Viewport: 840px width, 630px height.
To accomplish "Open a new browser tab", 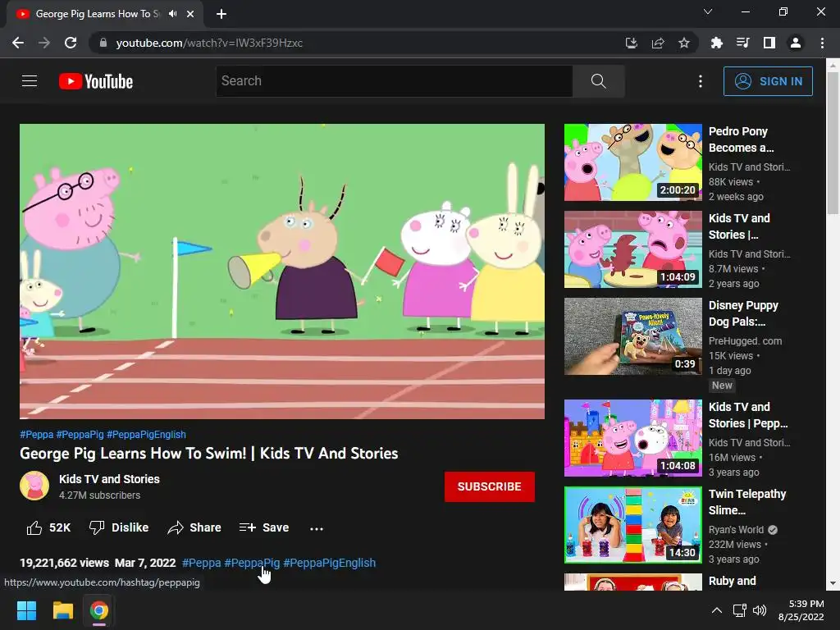I will (x=221, y=14).
